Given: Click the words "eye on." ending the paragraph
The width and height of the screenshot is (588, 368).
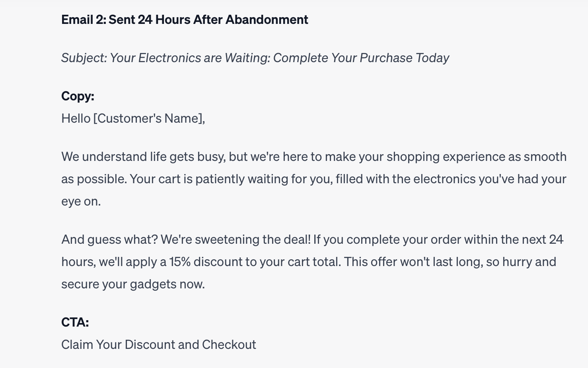Looking at the screenshot, I should pyautogui.click(x=81, y=201).
